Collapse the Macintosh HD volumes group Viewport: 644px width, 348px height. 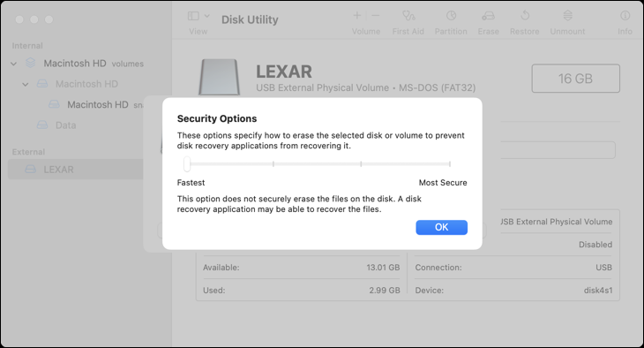coord(14,64)
